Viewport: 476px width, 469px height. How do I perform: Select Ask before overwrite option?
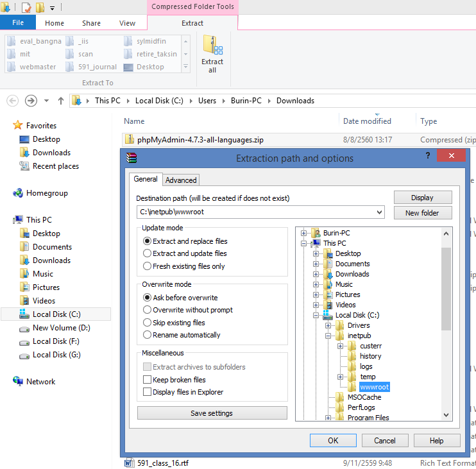coord(180,298)
